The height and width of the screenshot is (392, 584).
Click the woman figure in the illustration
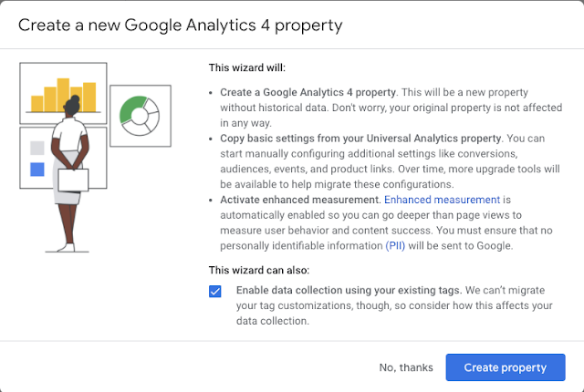point(70,173)
